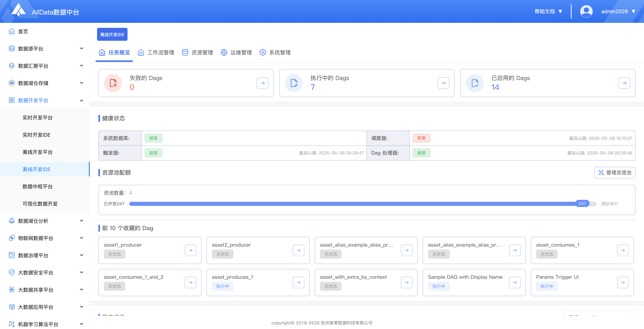
Task: Click the 大数据安全平台 shield icon
Action: click(x=11, y=273)
